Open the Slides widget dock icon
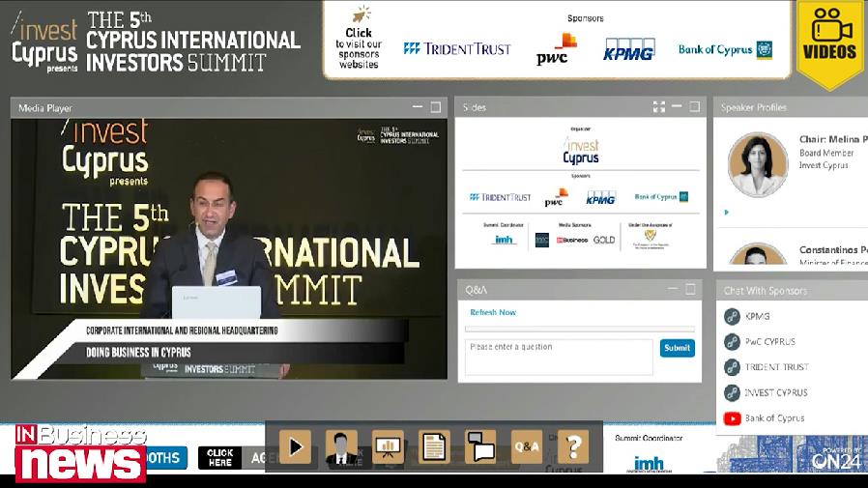The width and height of the screenshot is (868, 488). coord(388,446)
